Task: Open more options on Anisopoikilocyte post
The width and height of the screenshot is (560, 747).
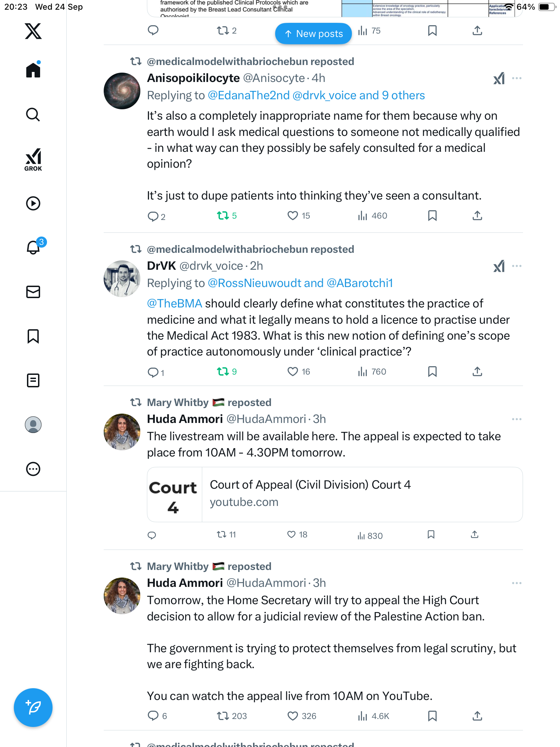Action: (516, 79)
